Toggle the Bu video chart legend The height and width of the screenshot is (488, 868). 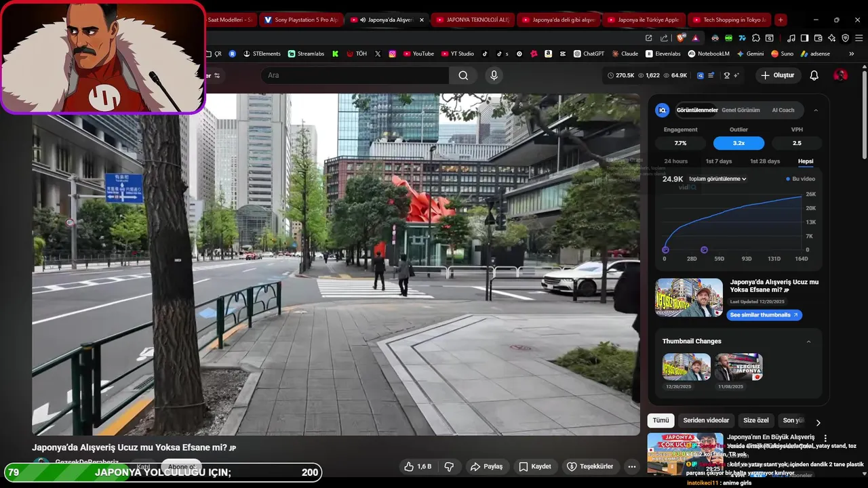tap(801, 179)
